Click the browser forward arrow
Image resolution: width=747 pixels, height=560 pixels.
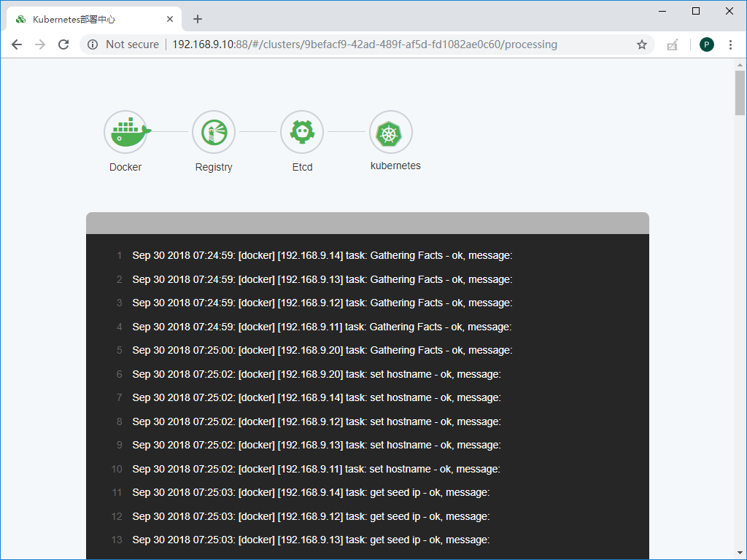(x=40, y=44)
